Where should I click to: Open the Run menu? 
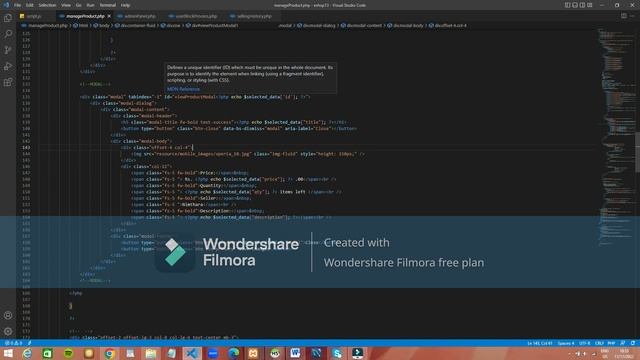tap(90, 5)
